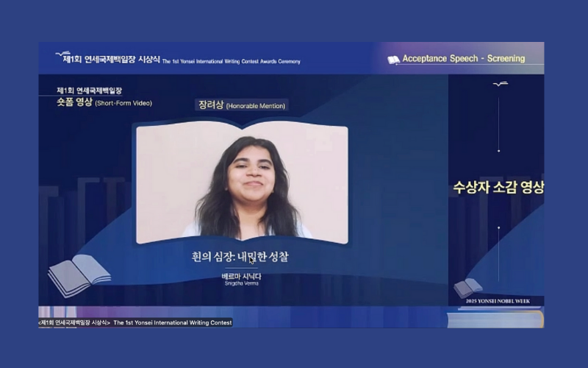The width and height of the screenshot is (588, 368).
Task: Click the book icon above 2025 Yonsei Nobel Week
Action: tap(467, 287)
